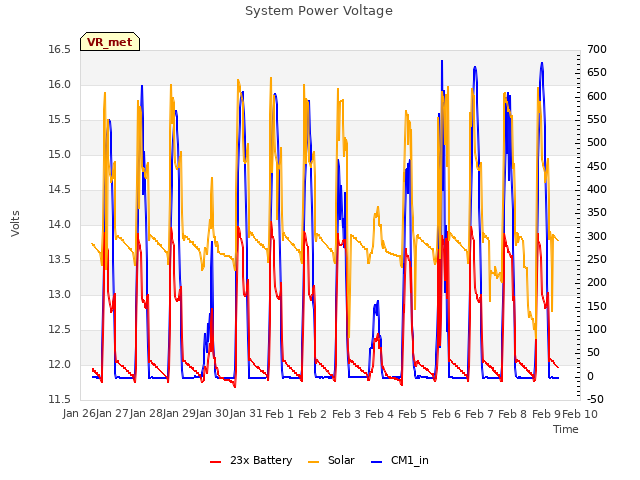The width and height of the screenshot is (640, 480).
Task: Click the 12.0 volts axis value
Action: point(60,364)
